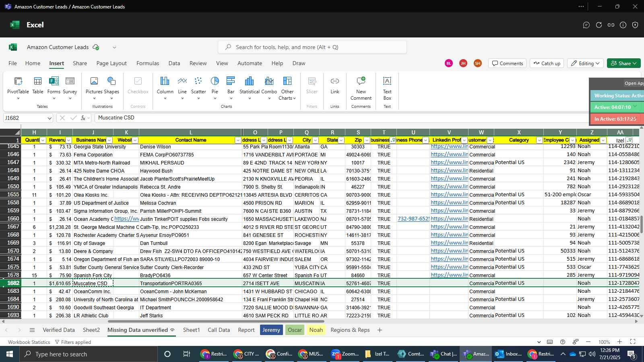
Task: Insert a Line chart
Action: pyautogui.click(x=182, y=88)
